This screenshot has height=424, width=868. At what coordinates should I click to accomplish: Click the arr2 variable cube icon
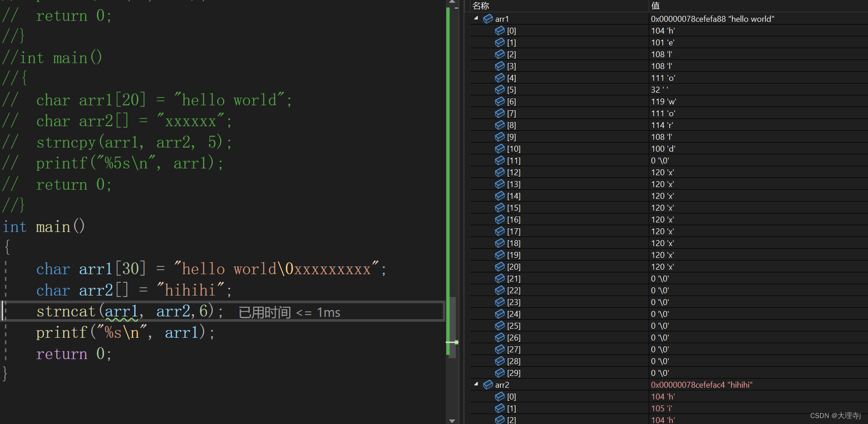pos(488,385)
